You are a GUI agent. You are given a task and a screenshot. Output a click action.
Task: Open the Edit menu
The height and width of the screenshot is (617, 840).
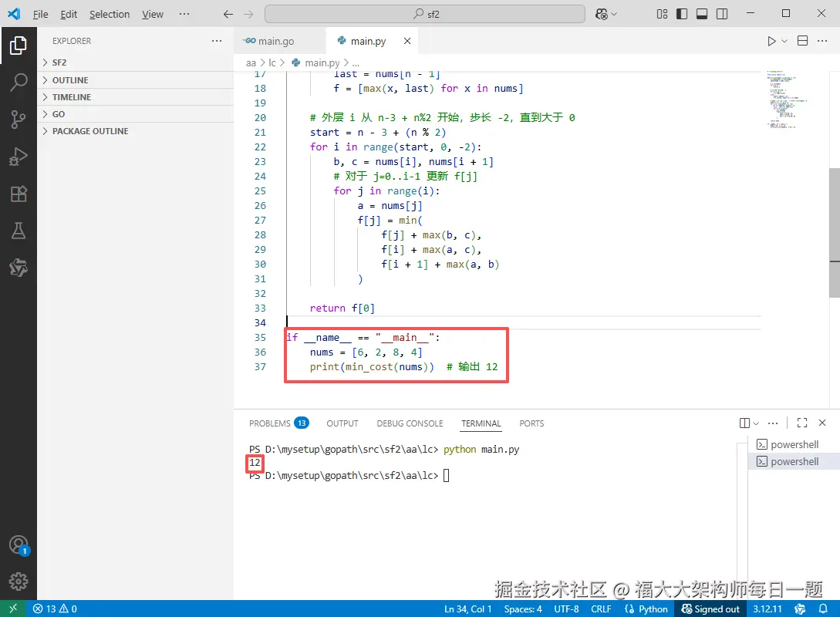(69, 14)
